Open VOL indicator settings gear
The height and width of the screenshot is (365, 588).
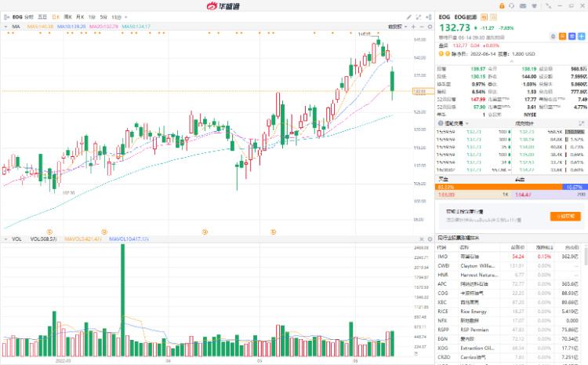tap(430, 239)
